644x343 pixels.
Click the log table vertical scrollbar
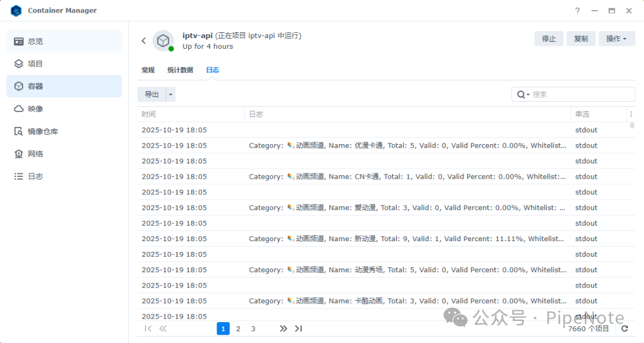[x=632, y=126]
